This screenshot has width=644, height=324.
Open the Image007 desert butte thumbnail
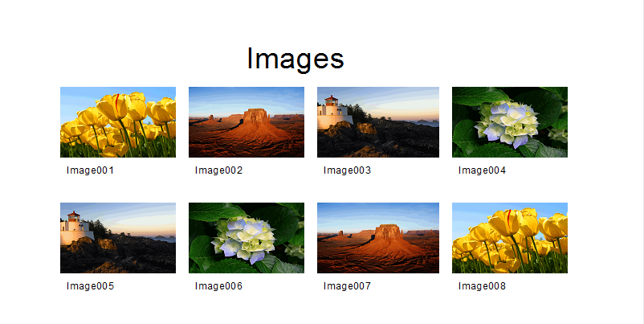(378, 238)
